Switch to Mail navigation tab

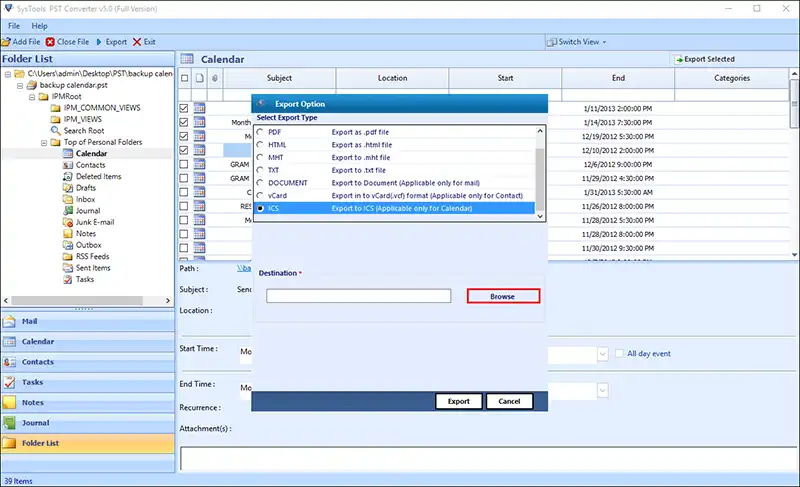click(87, 321)
